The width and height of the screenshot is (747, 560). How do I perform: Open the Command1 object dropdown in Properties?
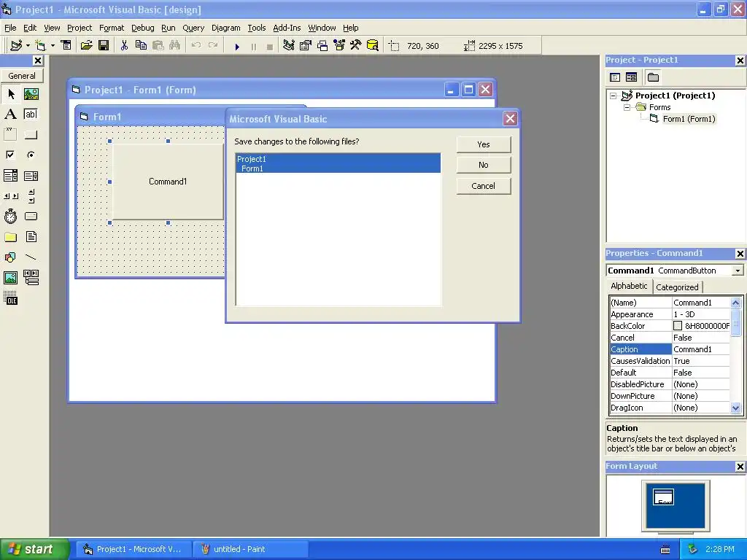(738, 271)
